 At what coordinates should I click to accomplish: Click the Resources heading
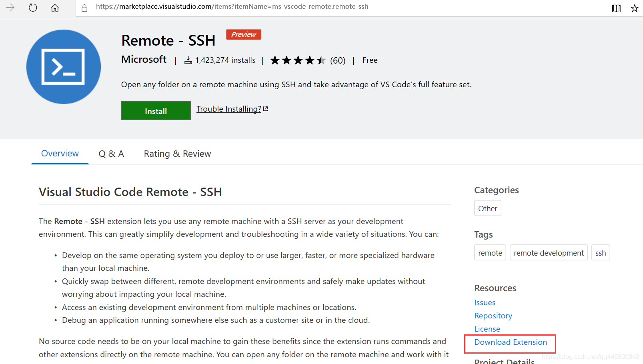point(495,288)
